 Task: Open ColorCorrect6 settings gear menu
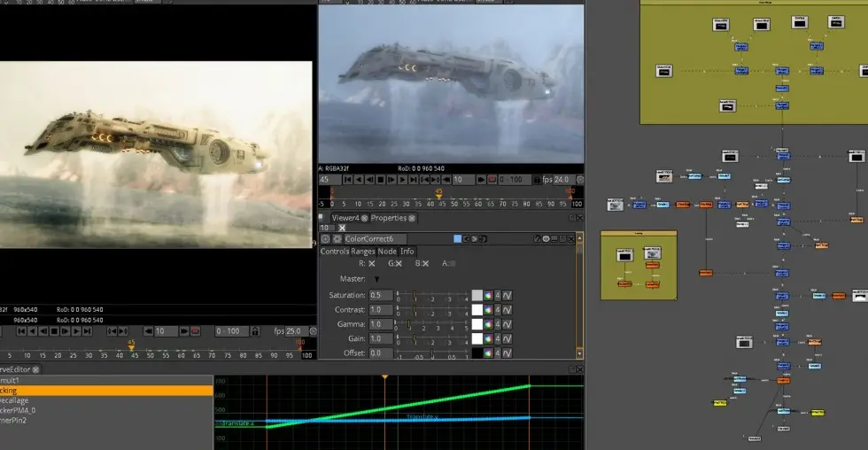click(337, 239)
